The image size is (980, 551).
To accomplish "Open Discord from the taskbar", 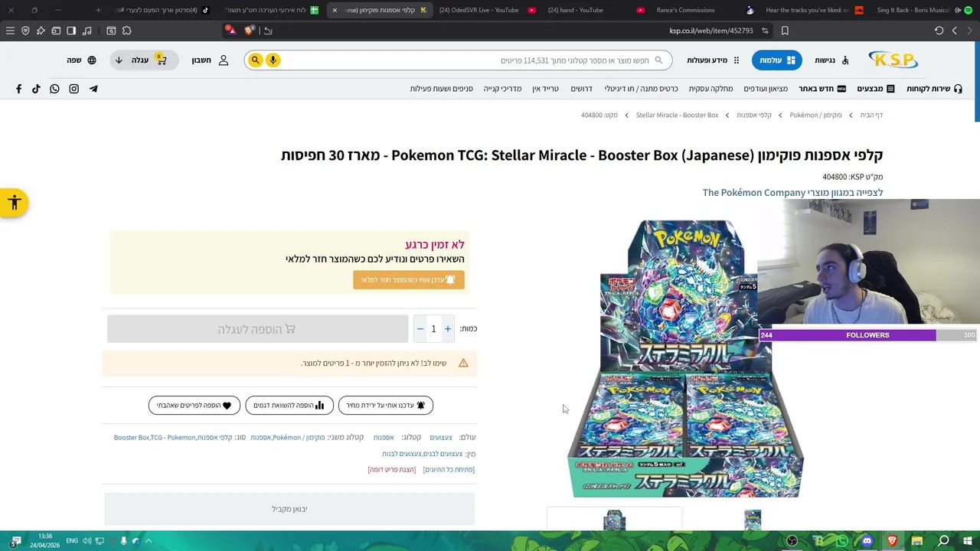I will tap(867, 541).
